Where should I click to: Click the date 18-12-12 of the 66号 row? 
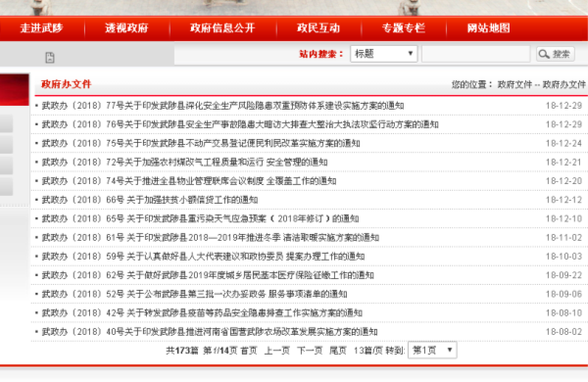pyautogui.click(x=563, y=200)
